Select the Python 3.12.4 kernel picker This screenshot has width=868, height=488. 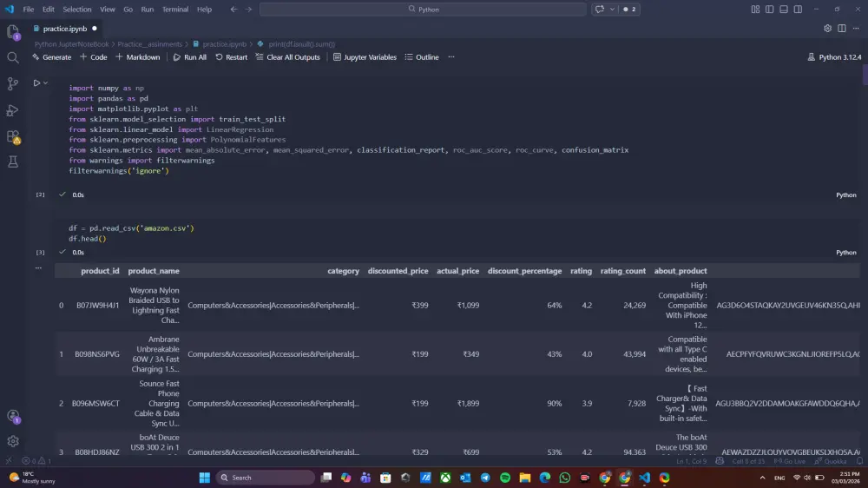(834, 57)
